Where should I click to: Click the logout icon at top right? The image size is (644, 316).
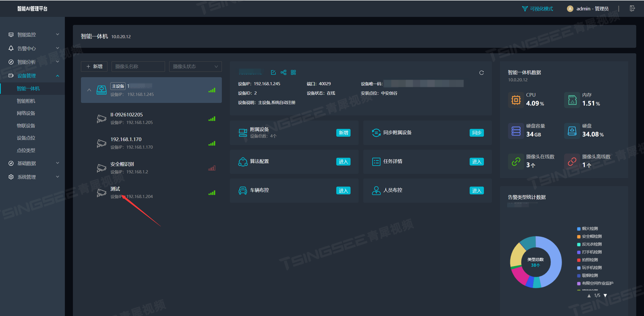pyautogui.click(x=632, y=9)
